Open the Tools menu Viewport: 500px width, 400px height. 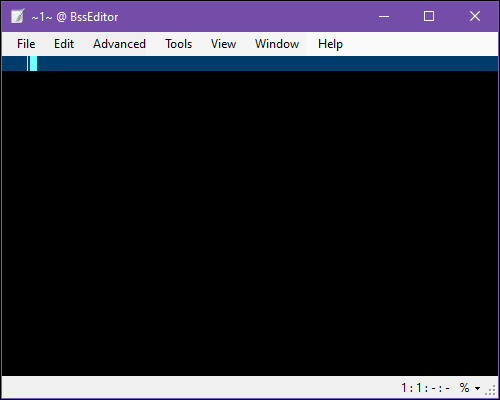[x=179, y=44]
